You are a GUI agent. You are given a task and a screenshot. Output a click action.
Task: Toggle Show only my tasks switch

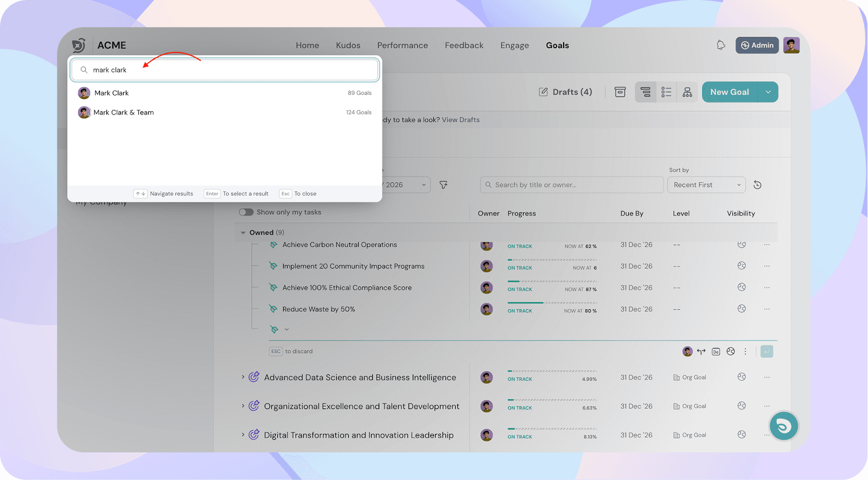tap(246, 212)
